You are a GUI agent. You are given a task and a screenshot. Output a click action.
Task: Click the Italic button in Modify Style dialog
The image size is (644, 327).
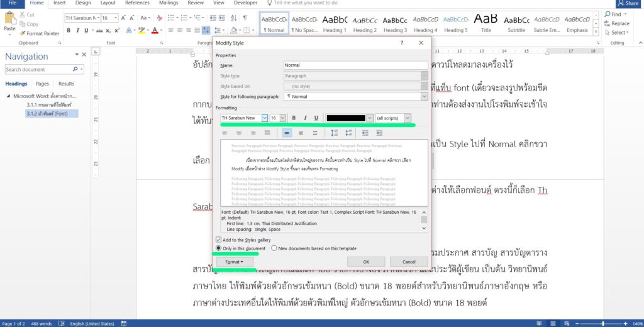point(304,118)
